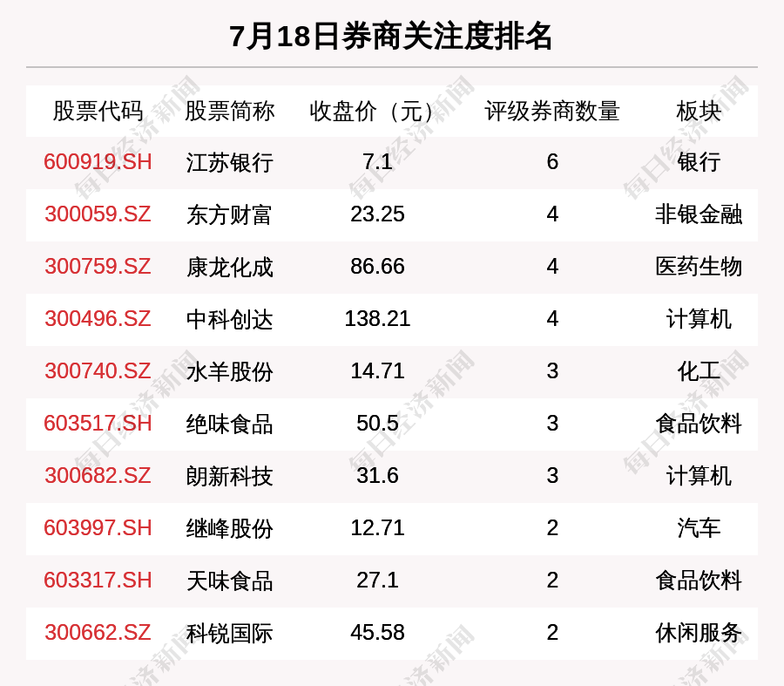Click sector 计算机 in the 朗新科技 row
This screenshot has height=686, width=784.
tap(699, 477)
